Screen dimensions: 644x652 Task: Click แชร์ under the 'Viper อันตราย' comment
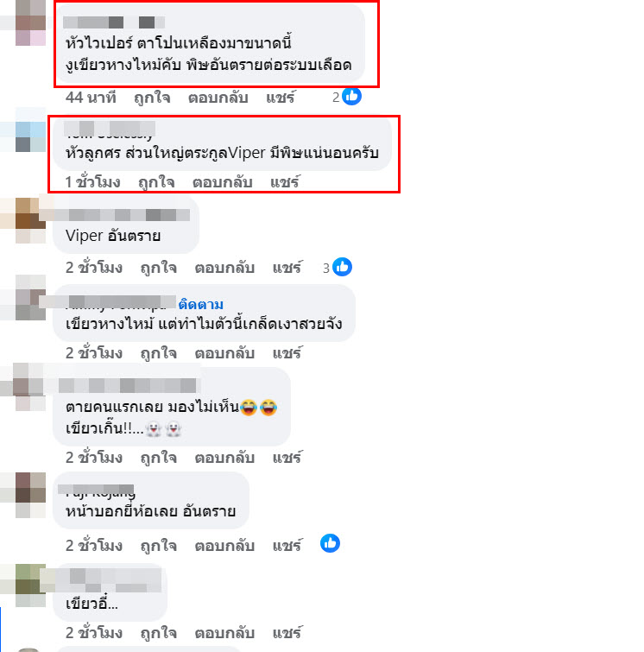(287, 268)
